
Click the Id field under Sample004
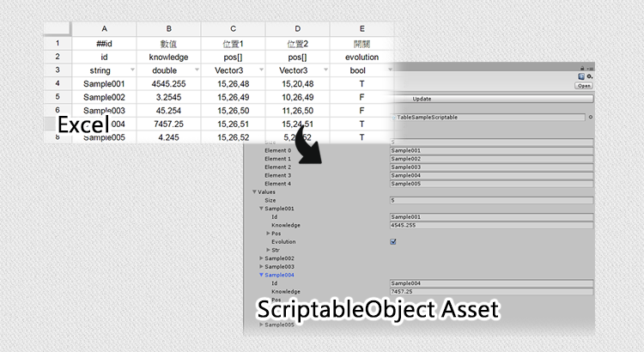click(x=492, y=283)
